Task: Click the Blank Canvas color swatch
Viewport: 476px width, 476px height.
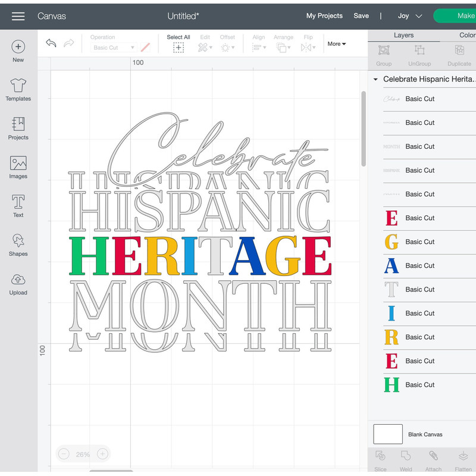Action: coord(387,434)
